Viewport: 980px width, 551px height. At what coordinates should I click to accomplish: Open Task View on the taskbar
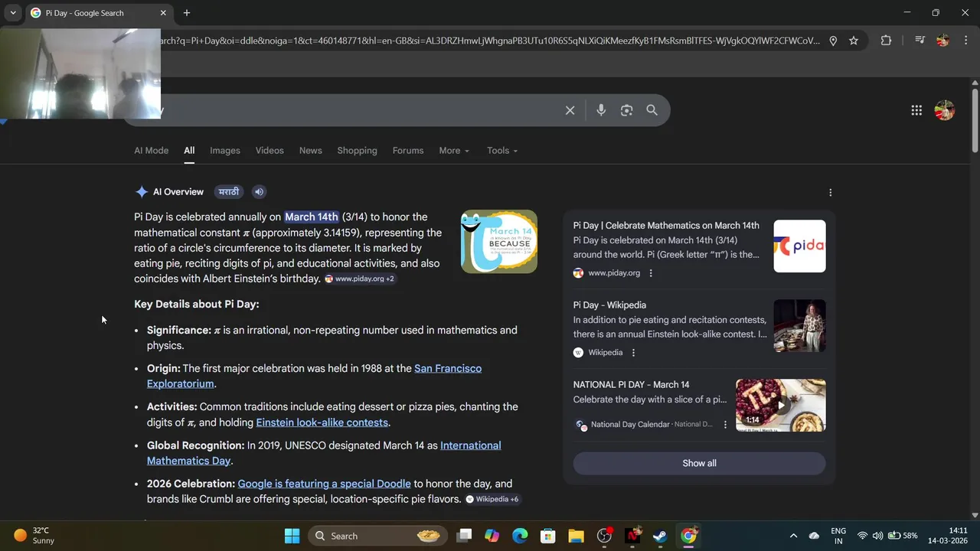coord(464,536)
